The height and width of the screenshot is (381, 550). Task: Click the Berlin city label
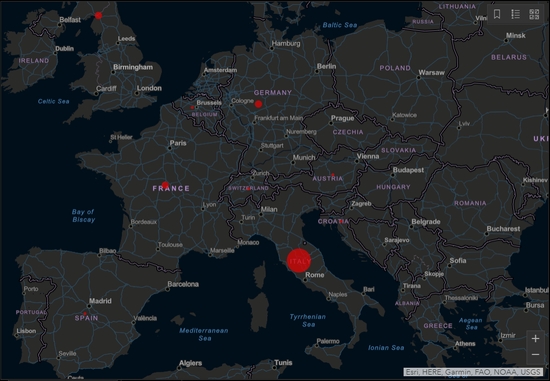coord(326,66)
